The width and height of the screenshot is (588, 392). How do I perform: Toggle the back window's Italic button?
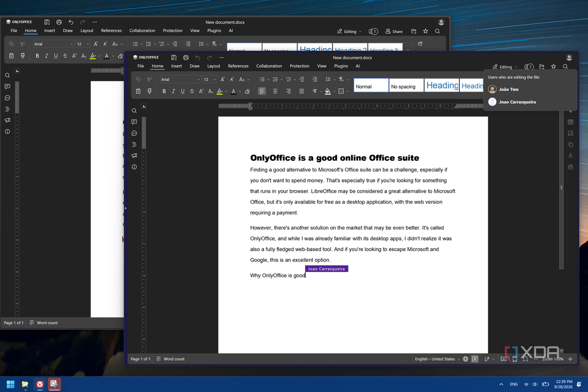[x=46, y=56]
